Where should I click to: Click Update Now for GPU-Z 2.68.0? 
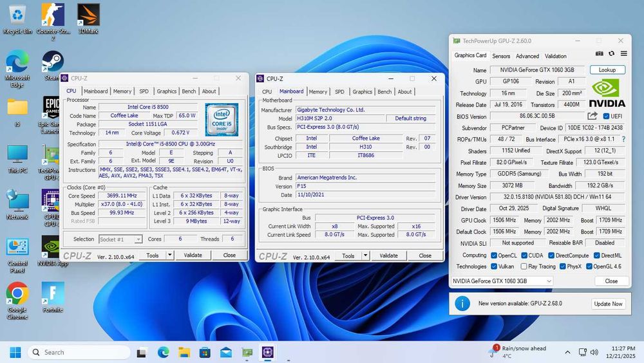point(608,304)
